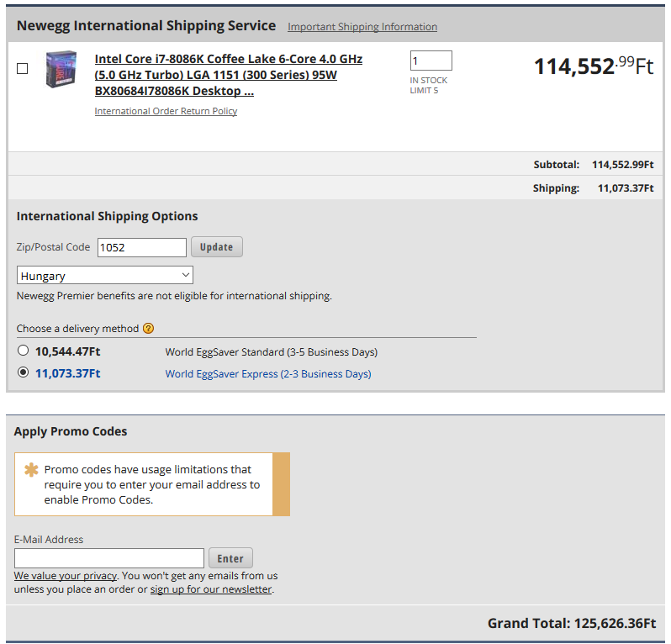The height and width of the screenshot is (644, 671).
Task: Click the Apply Promo Codes heading
Action: 71,431
